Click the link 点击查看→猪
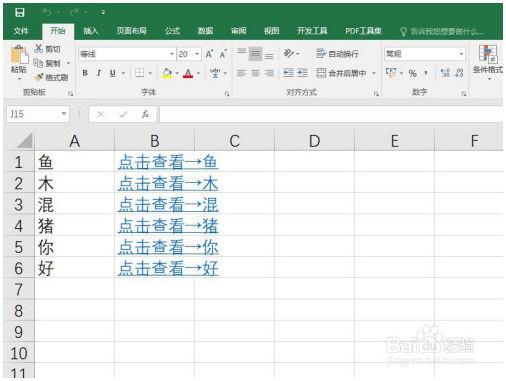 click(168, 226)
